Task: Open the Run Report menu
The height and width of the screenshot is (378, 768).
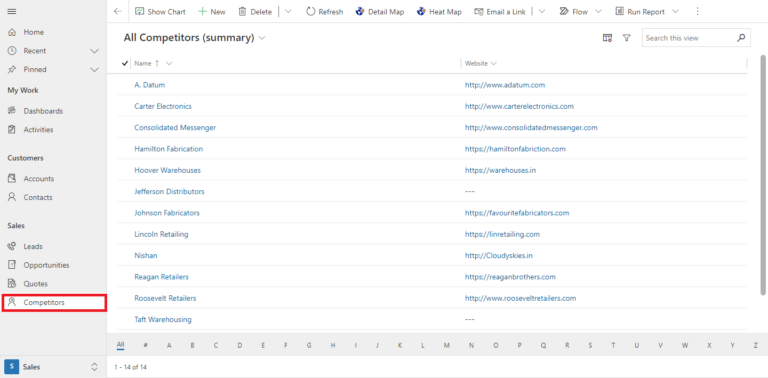Action: 648,12
